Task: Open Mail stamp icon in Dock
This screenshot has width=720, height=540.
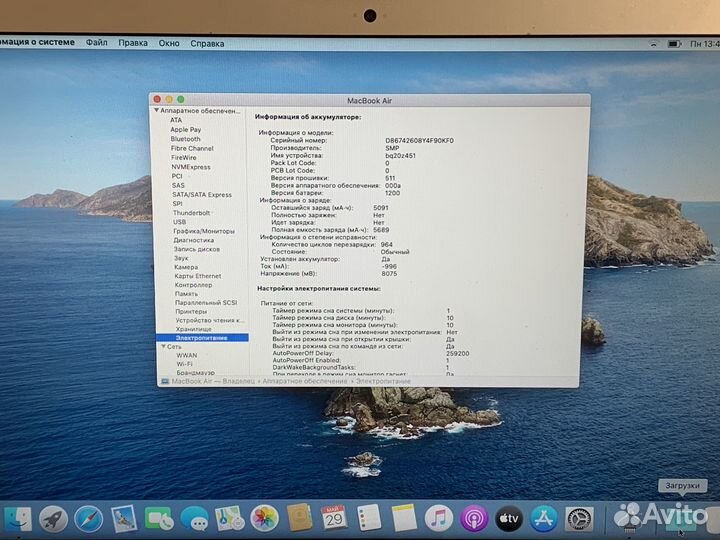Action: click(x=124, y=519)
